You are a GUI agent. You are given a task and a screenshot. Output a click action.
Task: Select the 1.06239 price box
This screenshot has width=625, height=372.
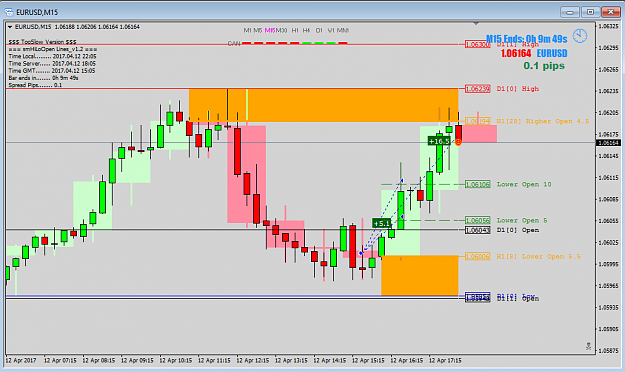[478, 89]
